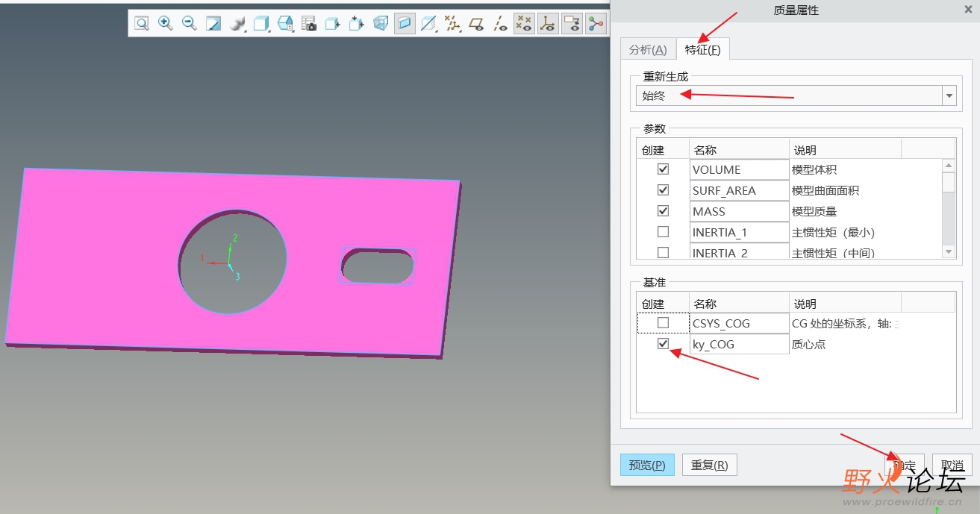Expand the 重新生成 dropdown arrow
980x514 pixels.
tap(949, 95)
